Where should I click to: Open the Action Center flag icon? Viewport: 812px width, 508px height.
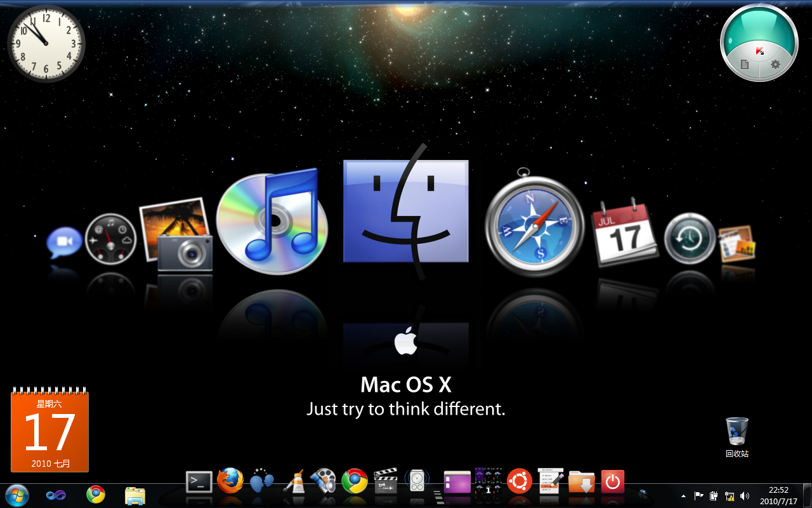[699, 496]
